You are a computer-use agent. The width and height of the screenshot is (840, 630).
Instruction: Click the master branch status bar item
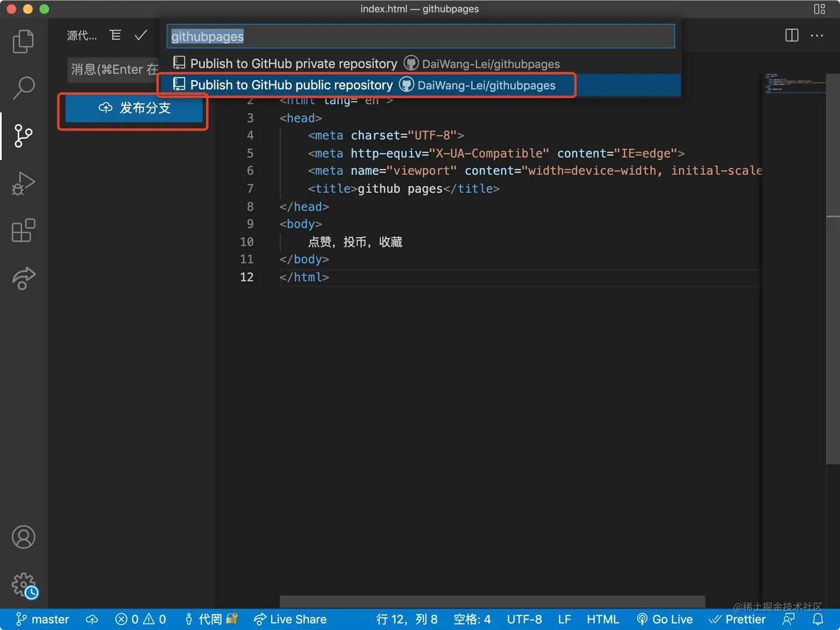tap(43, 619)
